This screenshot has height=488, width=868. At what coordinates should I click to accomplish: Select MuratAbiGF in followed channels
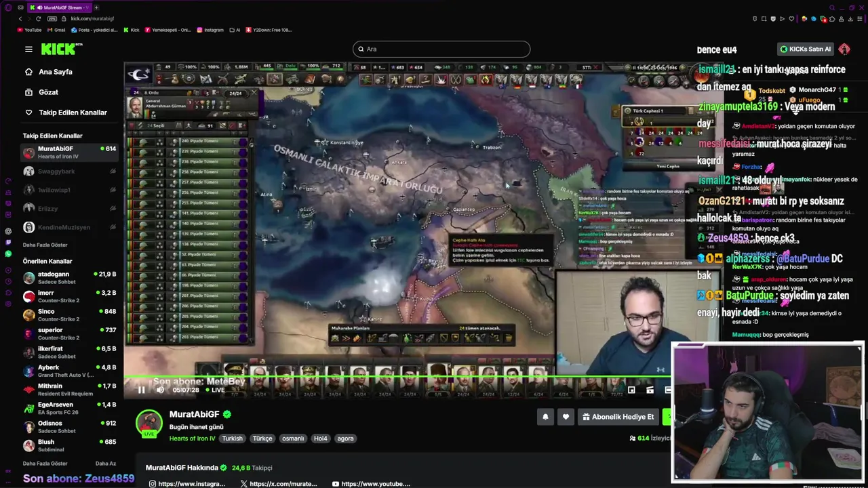[69, 152]
